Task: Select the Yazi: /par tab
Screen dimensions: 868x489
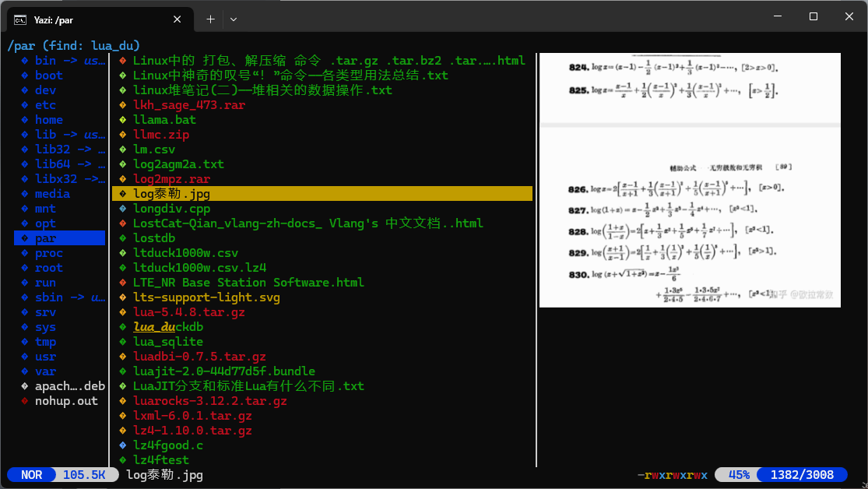Action: [x=100, y=19]
